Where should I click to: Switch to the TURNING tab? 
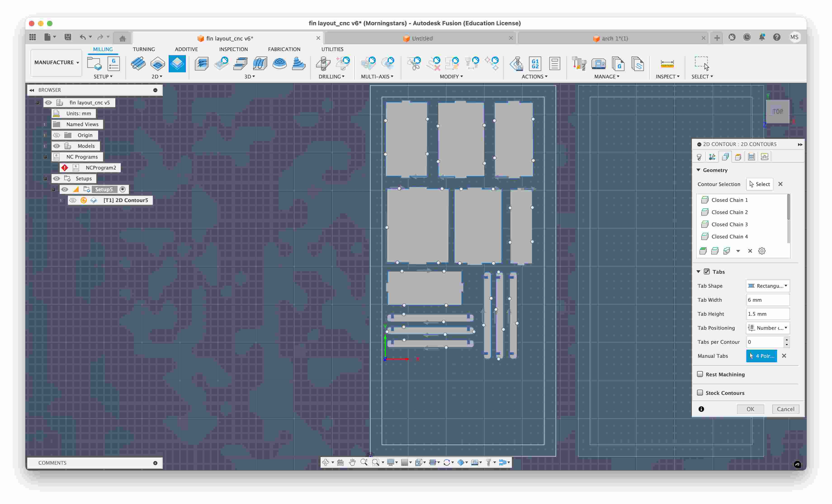(144, 49)
